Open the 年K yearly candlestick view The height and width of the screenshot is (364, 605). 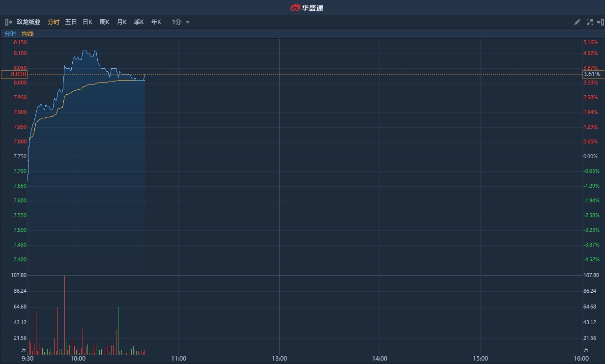click(156, 22)
